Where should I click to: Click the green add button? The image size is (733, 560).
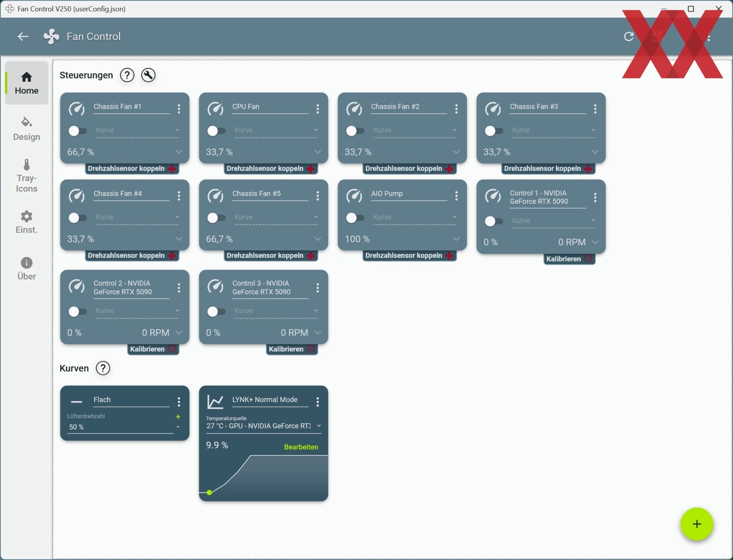pos(696,524)
